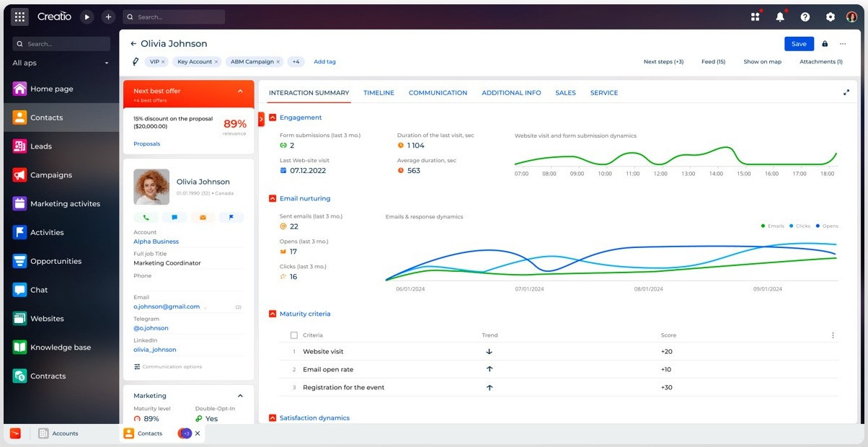Open Feed (15)
Viewport: 868px width, 447px height.
point(713,62)
